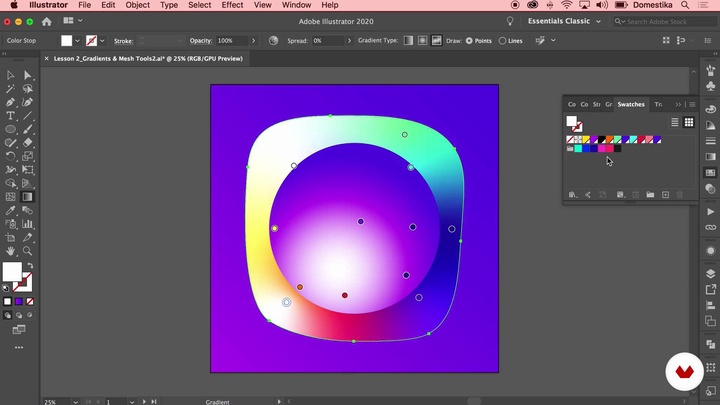The image size is (720, 405).
Task: Select the Pen tool
Action: coord(11,102)
